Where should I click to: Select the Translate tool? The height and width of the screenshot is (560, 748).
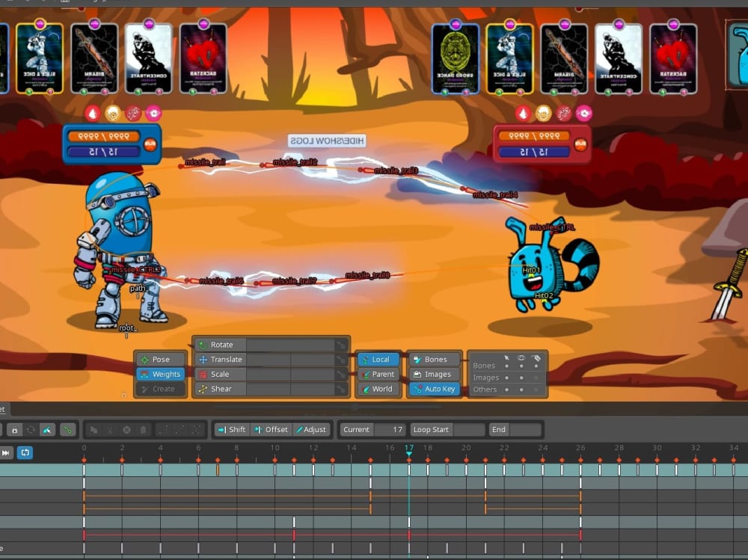[x=220, y=359]
